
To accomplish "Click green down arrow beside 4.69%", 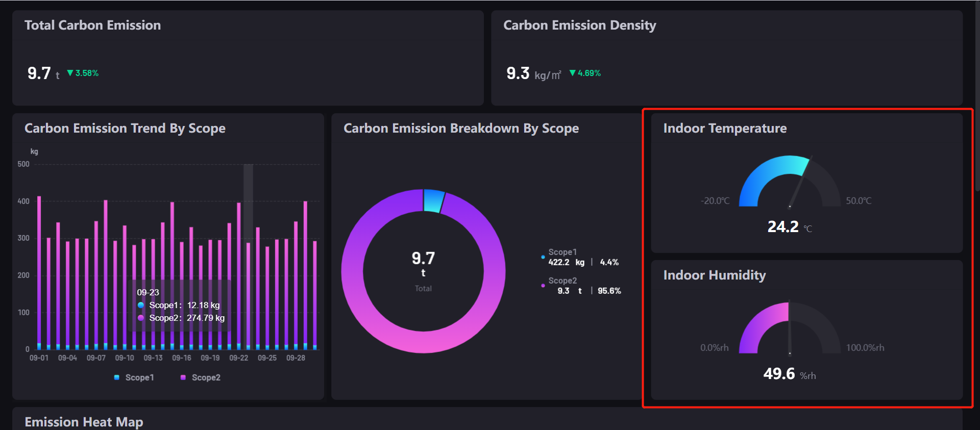I will click(x=572, y=73).
